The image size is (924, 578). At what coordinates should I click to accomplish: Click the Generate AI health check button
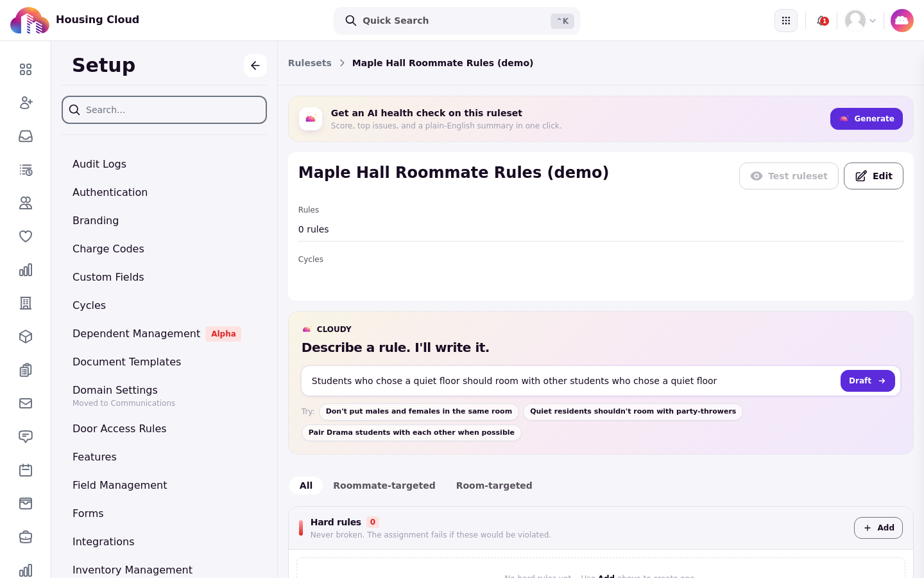point(866,119)
